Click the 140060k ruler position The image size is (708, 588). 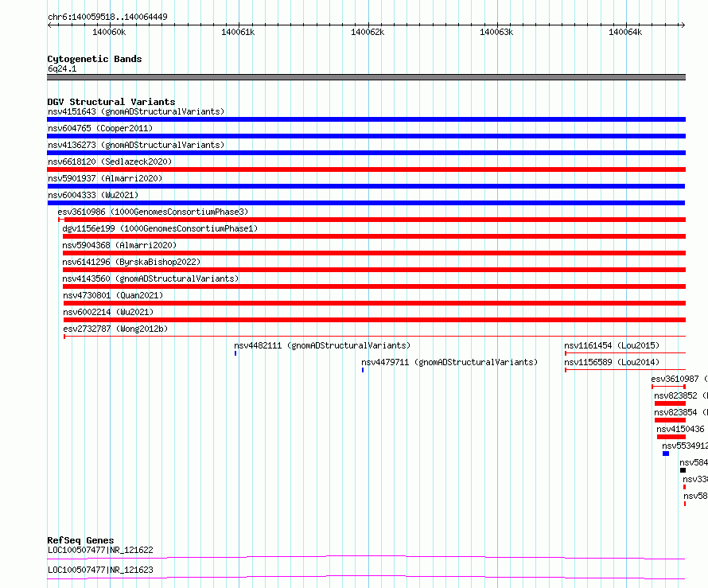coord(109,32)
